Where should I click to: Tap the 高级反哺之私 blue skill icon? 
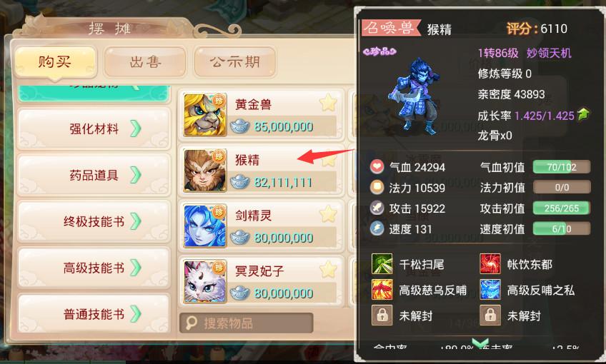tap(490, 290)
